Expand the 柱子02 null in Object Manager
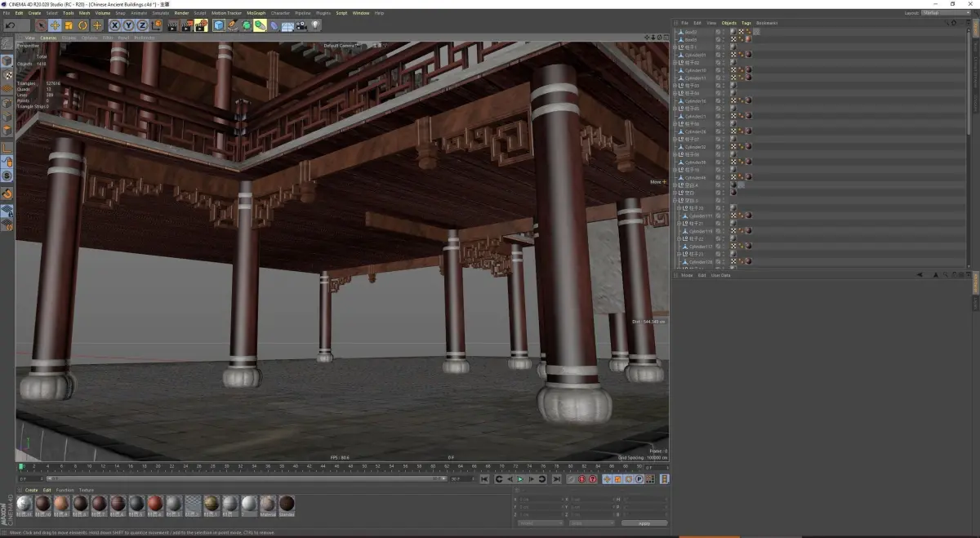 pos(675,63)
